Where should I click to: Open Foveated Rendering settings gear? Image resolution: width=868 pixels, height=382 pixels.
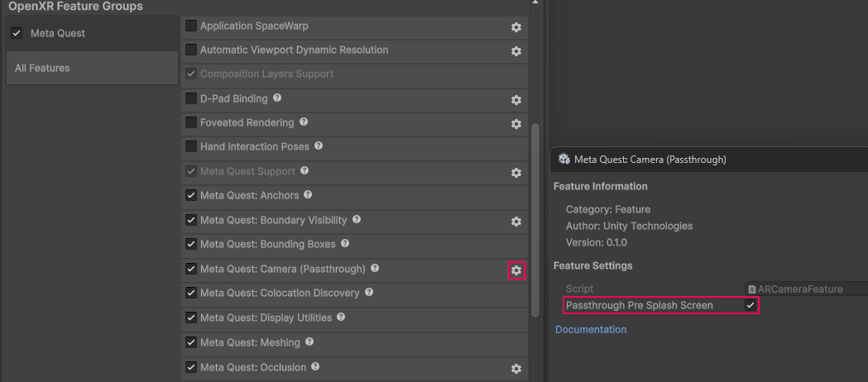pyautogui.click(x=516, y=124)
